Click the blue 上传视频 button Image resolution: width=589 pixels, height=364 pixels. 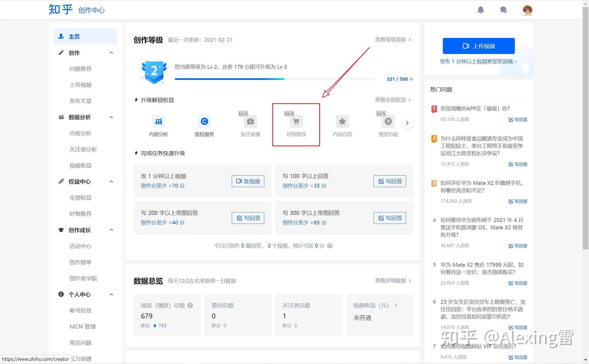point(479,46)
